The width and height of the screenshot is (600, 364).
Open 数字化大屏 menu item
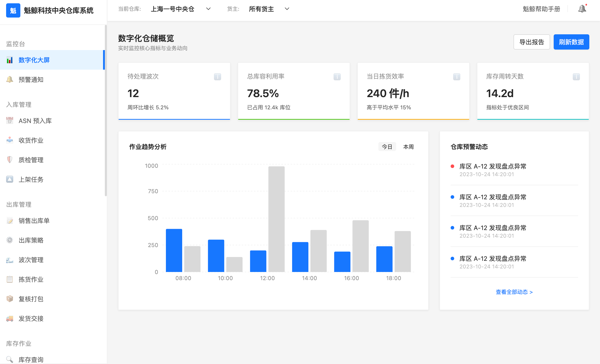tap(52, 60)
